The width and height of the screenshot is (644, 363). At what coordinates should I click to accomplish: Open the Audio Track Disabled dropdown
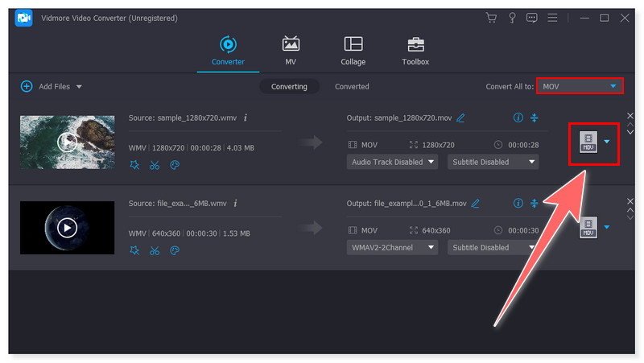click(392, 162)
